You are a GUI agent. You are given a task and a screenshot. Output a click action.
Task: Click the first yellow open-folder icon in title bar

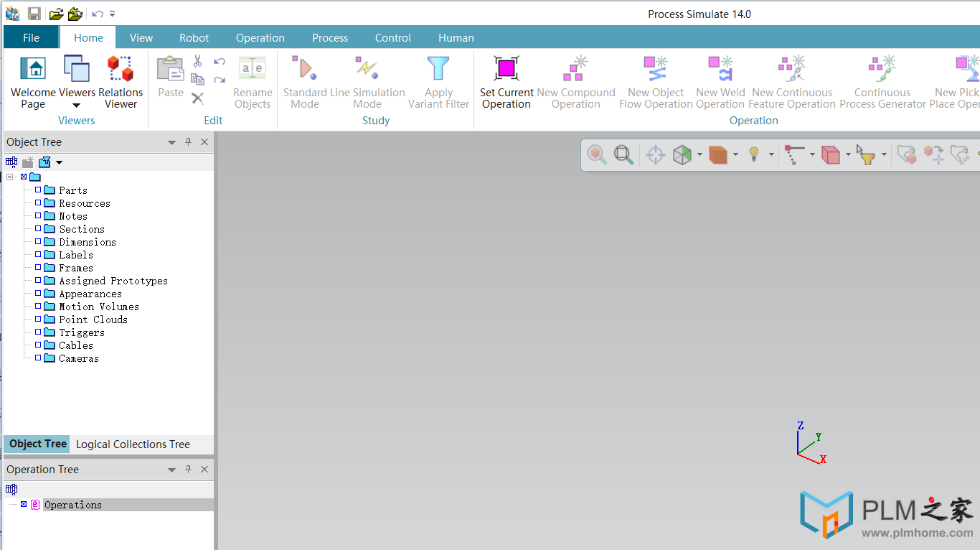(56, 14)
